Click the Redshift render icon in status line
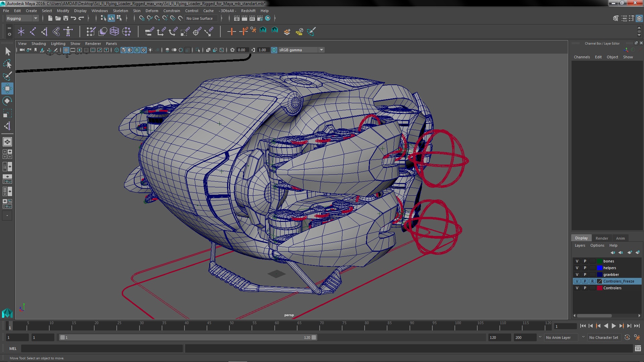 [268, 18]
